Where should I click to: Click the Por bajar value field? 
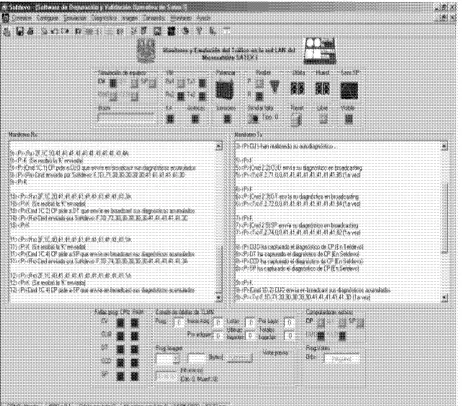[x=290, y=322]
